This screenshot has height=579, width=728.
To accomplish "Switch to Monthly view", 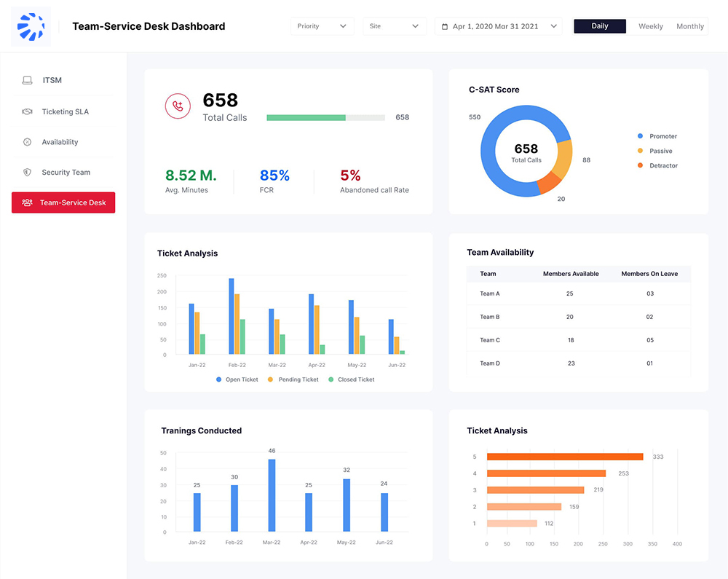I will tap(689, 26).
